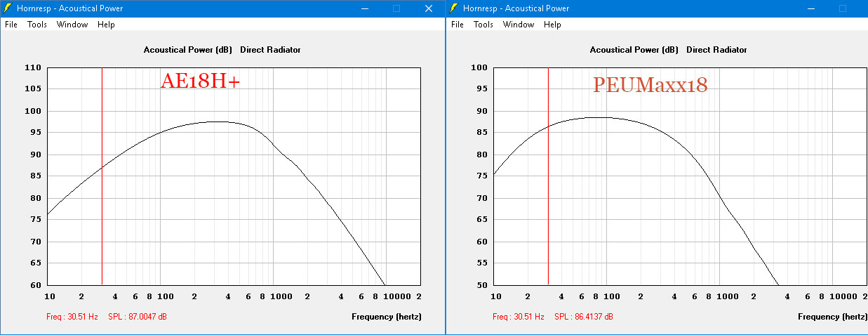868x335 pixels.
Task: Click the 110 dB axis value in left chart
Action: click(33, 68)
